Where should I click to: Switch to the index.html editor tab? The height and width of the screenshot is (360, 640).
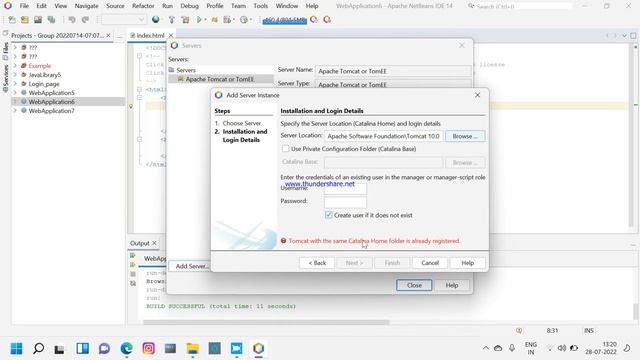150,36
